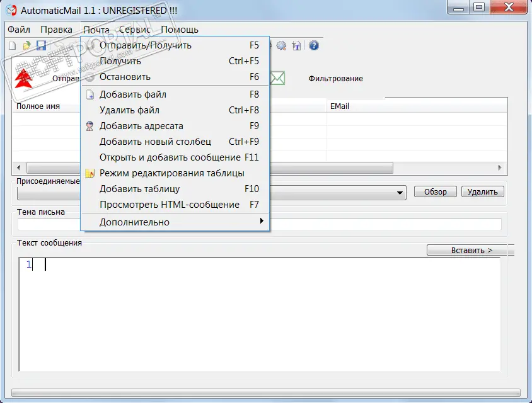Click the green envelope icon
Viewport: 532px width, 403px height.
click(277, 78)
